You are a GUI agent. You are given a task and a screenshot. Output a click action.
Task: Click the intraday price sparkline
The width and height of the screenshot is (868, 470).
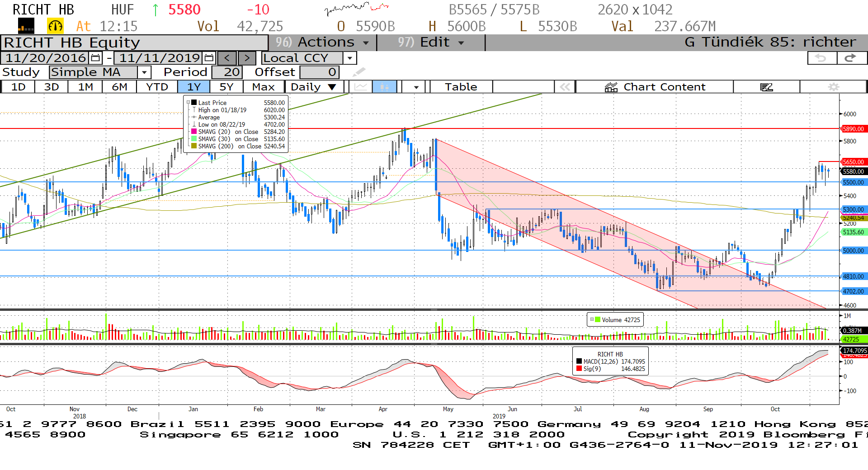coord(357,9)
